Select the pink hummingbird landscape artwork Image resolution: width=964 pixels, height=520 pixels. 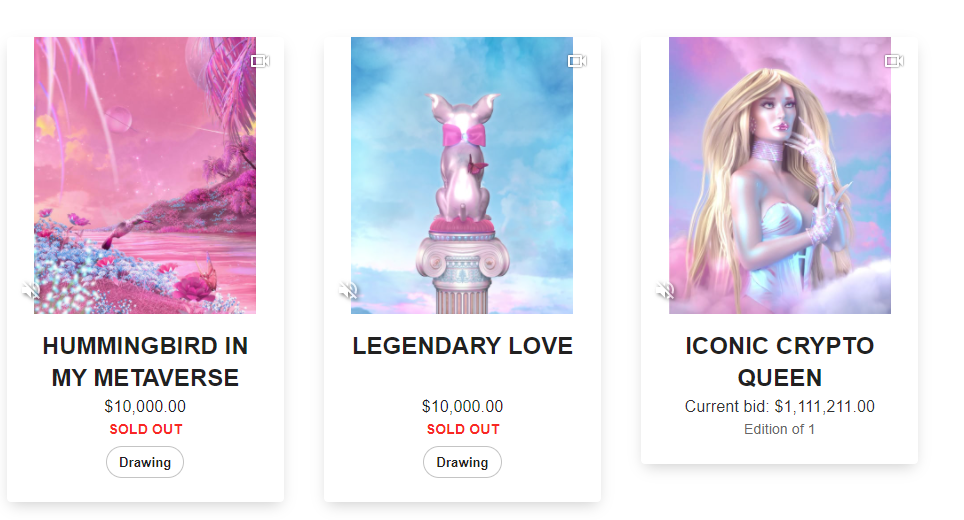point(145,175)
